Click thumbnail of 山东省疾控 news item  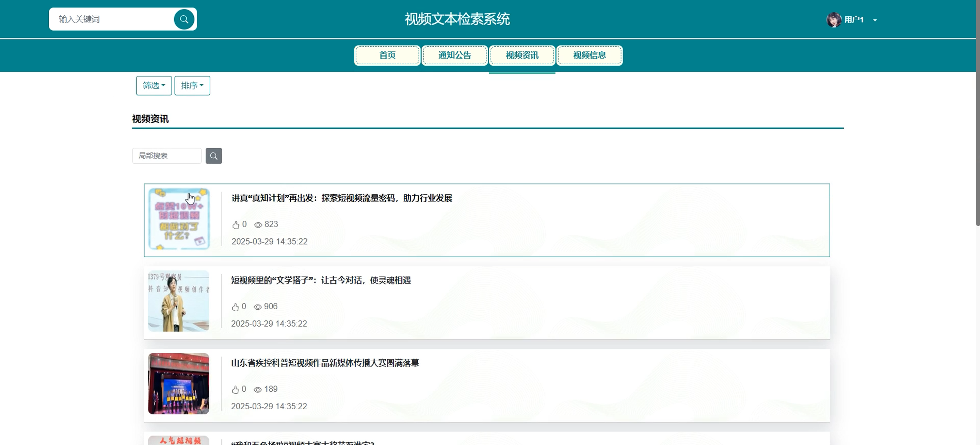(x=178, y=383)
